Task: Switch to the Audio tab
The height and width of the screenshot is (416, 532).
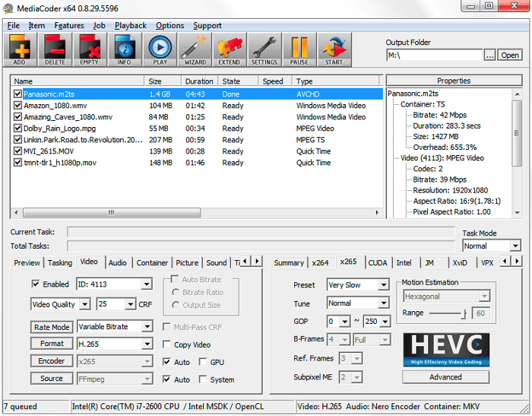Action: 117,262
